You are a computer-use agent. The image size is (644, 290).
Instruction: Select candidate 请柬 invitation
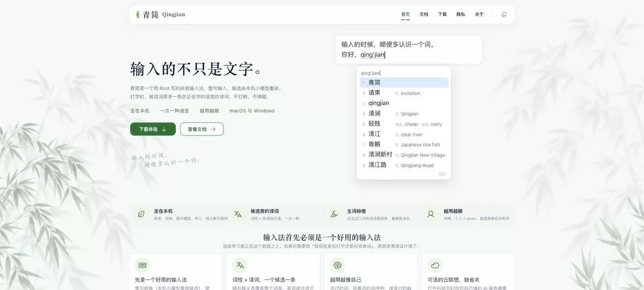click(403, 93)
